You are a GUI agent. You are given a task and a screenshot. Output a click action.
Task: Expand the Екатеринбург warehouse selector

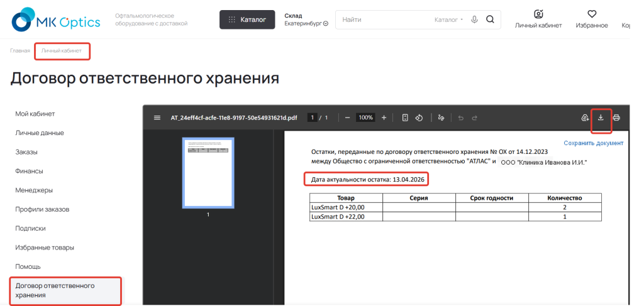pos(306,24)
